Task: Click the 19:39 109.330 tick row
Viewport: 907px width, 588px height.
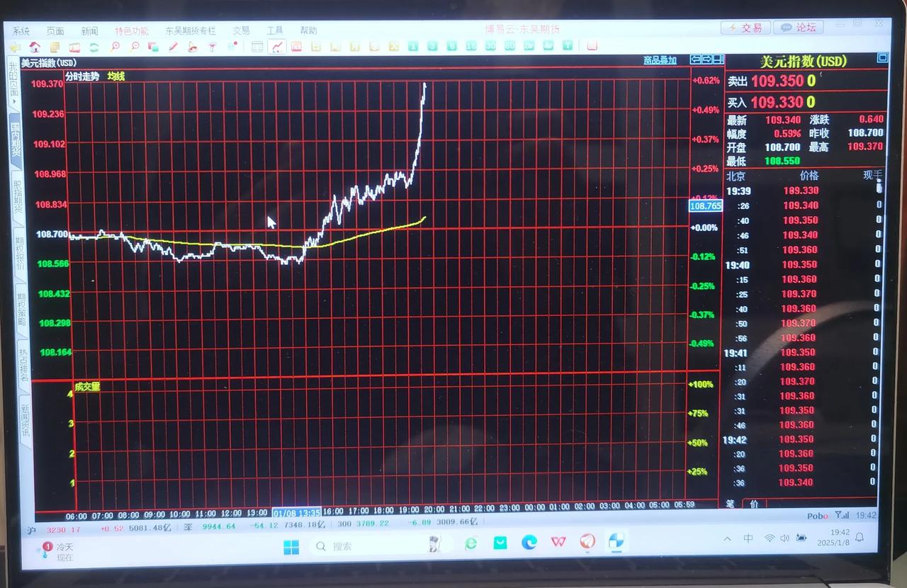Action: (804, 191)
